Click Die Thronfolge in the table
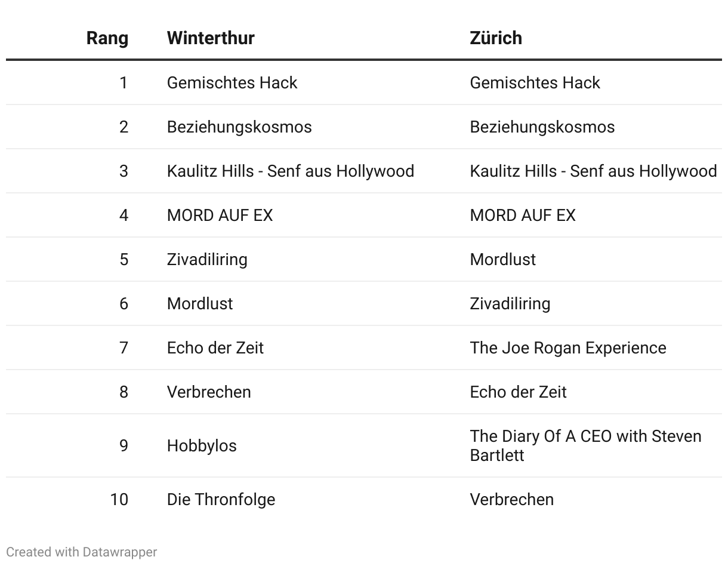Image resolution: width=728 pixels, height=566 pixels. tap(221, 499)
